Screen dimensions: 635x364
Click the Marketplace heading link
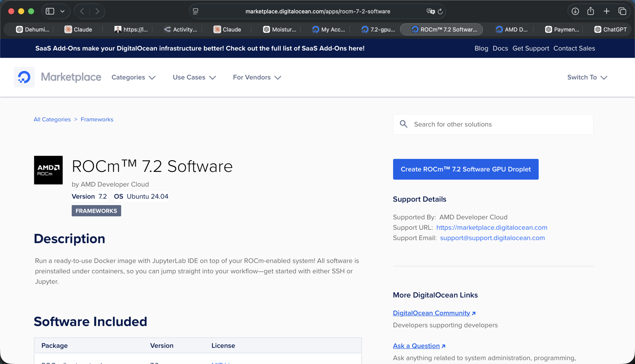pos(71,77)
